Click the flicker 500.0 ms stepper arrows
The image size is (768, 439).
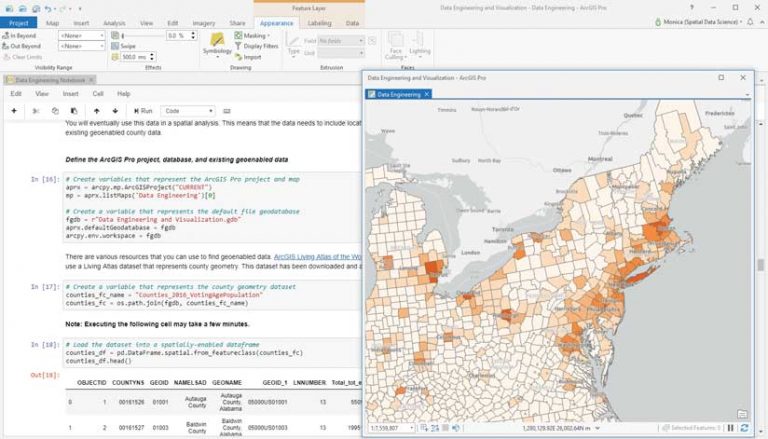click(152, 57)
